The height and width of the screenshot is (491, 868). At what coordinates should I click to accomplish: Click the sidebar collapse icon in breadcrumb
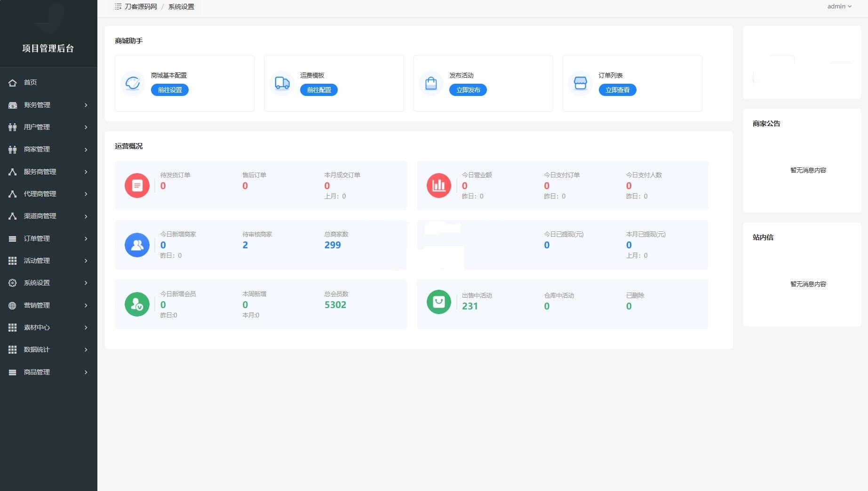point(118,7)
